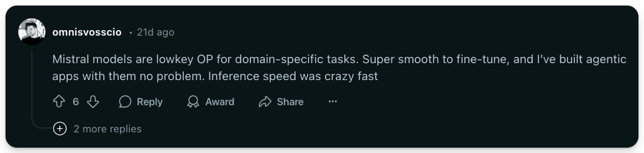Open the omnisvosscio profile avatar

pyautogui.click(x=32, y=31)
